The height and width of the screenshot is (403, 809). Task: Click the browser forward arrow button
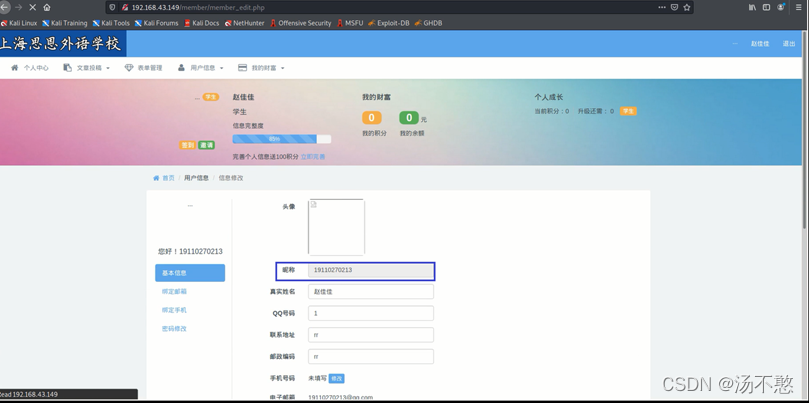19,7
